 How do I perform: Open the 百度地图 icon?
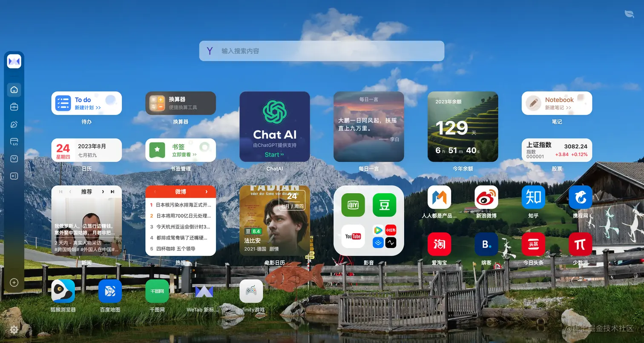(110, 291)
